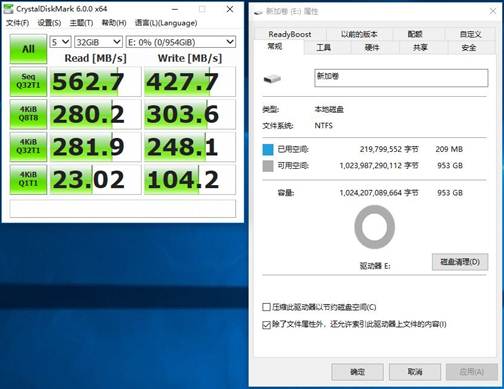Switch to the 共享 tab
504x389 pixels.
[x=420, y=48]
